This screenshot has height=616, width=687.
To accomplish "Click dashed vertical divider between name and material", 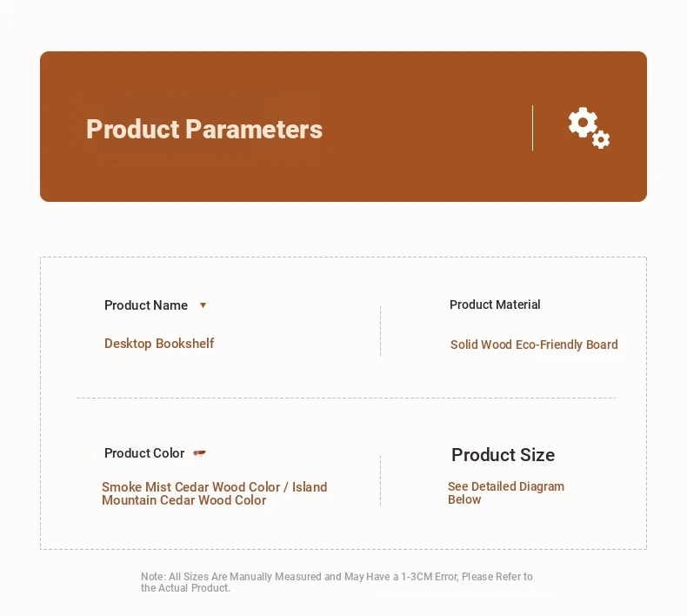I will click(x=380, y=331).
